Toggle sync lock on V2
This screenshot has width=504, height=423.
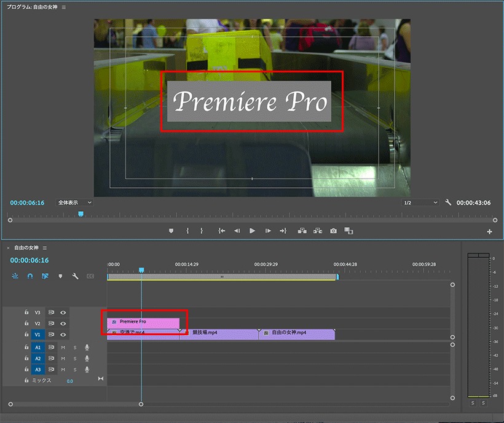(51, 323)
